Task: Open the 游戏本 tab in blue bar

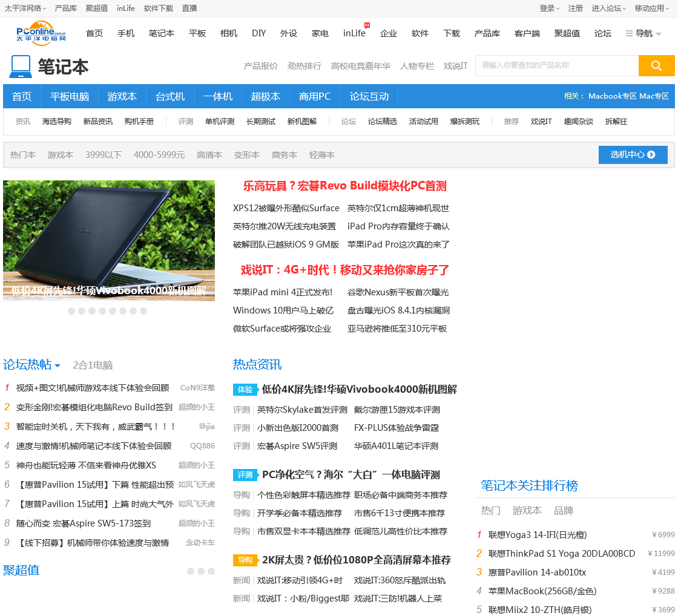Action: coord(122,96)
